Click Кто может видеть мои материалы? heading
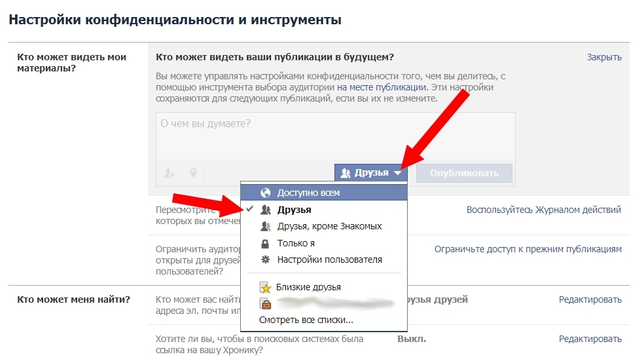The height and width of the screenshot is (363, 644). 71,62
